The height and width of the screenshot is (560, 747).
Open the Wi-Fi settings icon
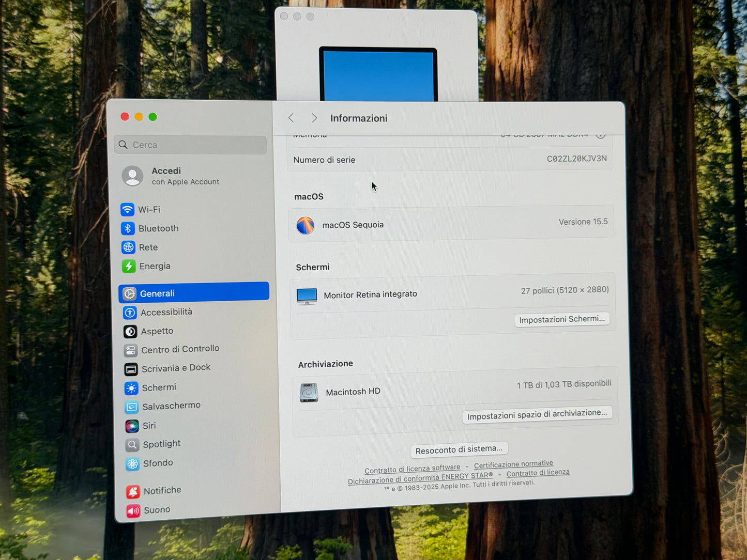tap(127, 209)
